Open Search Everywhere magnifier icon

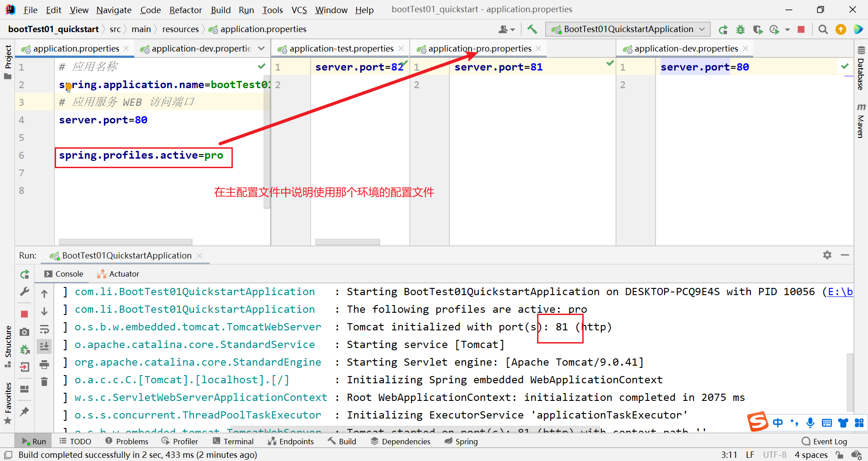click(x=823, y=29)
